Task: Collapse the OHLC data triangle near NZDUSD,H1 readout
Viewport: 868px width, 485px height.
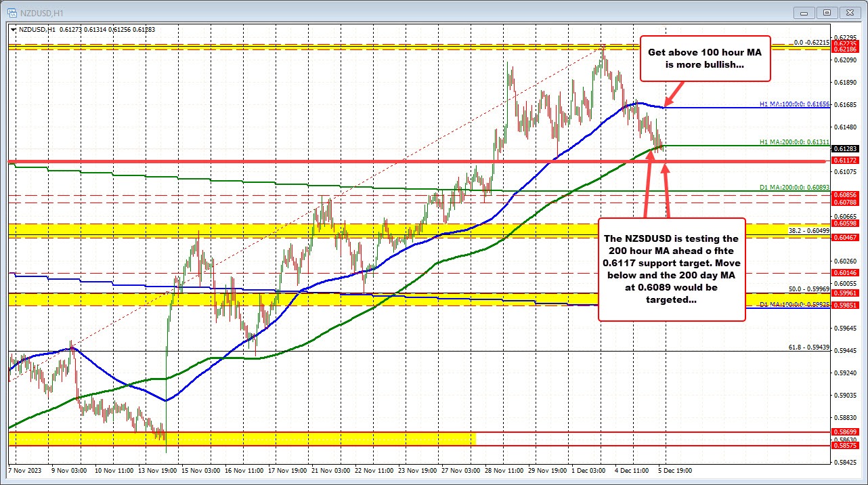Action: [x=13, y=30]
